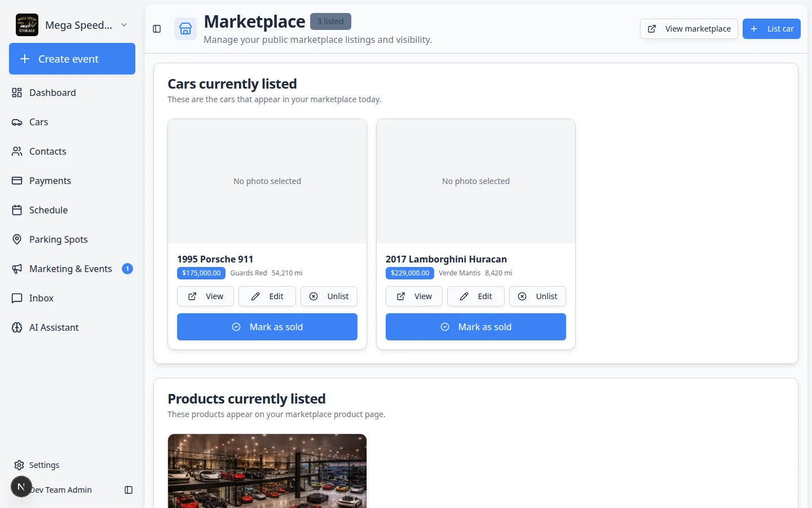Image resolution: width=812 pixels, height=508 pixels.
Task: Click the calendar icon beside Schedule
Action: 17,210
